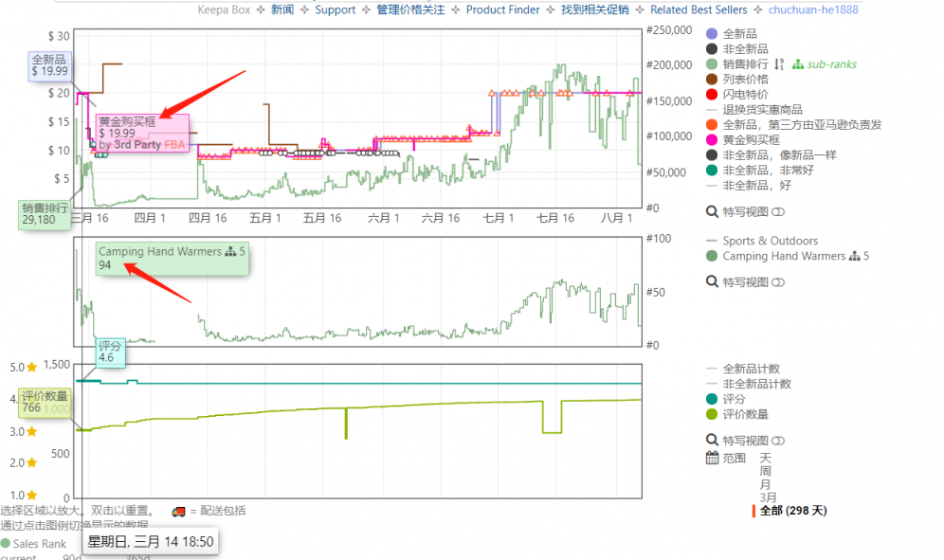Click the category chart 特写视图 magnifier icon
The width and height of the screenshot is (944, 560).
tap(712, 281)
